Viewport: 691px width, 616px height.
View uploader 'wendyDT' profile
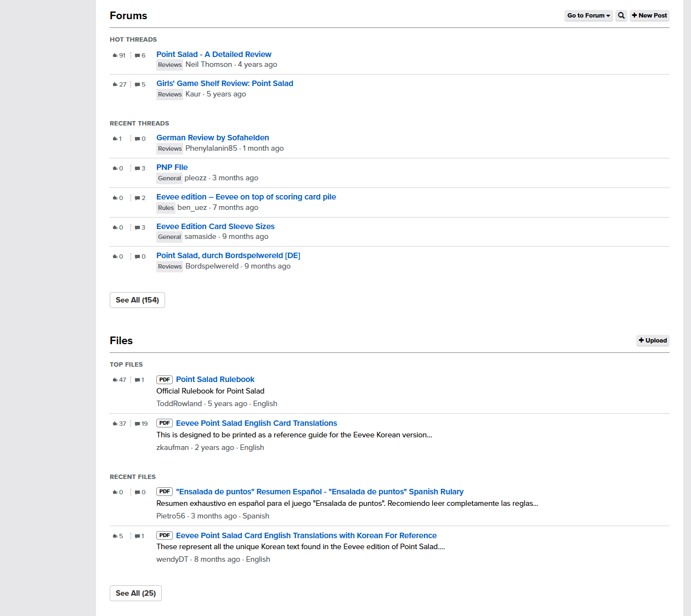click(172, 560)
